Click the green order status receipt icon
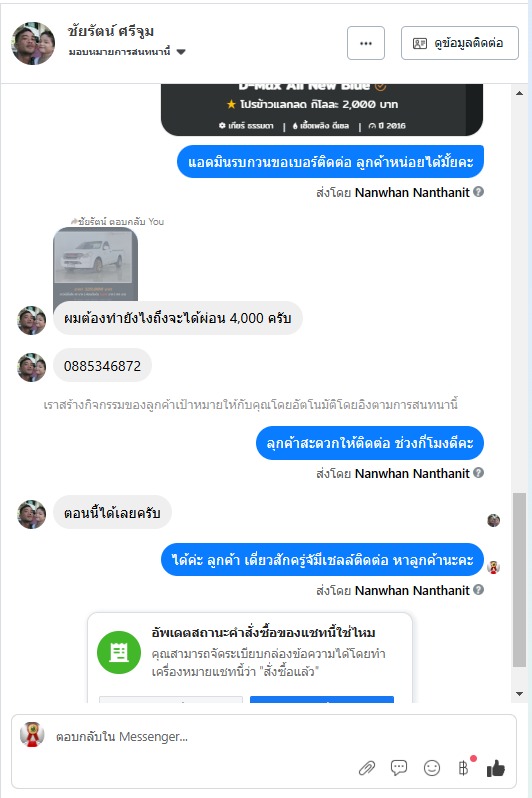This screenshot has height=798, width=532. click(x=119, y=652)
